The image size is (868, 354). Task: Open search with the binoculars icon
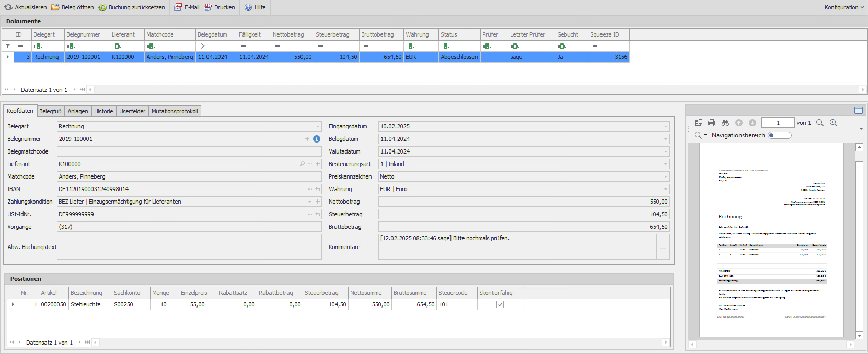725,123
